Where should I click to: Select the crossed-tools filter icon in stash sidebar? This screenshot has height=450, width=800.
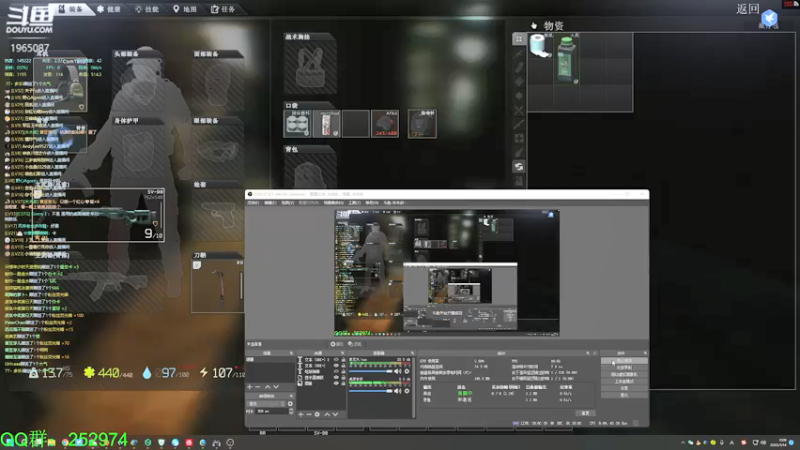click(x=519, y=110)
